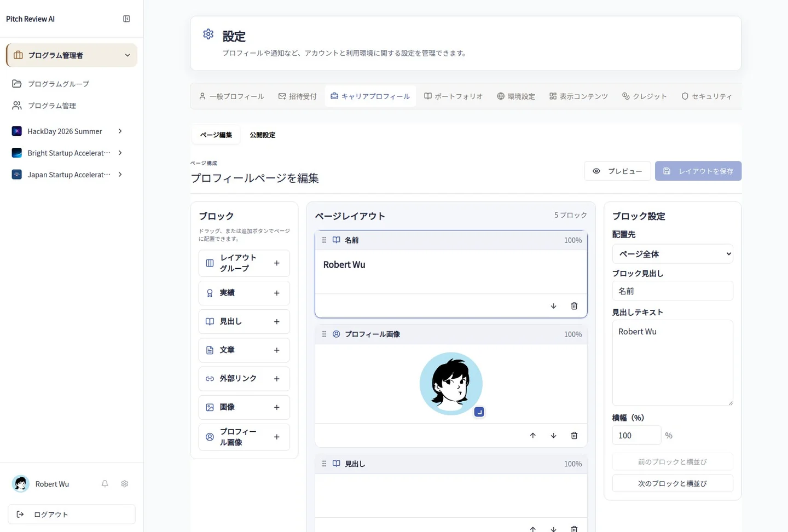Click the プレビュー button
Screen dimensions: 788x532
tap(618, 171)
